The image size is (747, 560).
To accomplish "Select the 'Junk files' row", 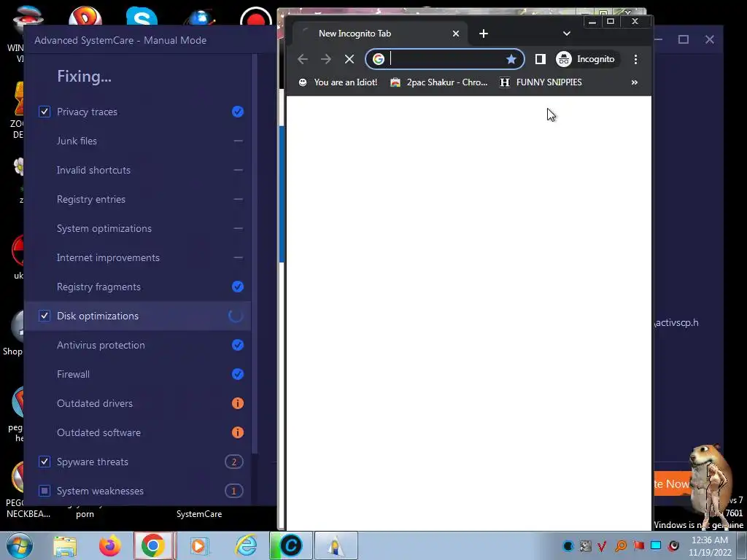I will coord(138,141).
